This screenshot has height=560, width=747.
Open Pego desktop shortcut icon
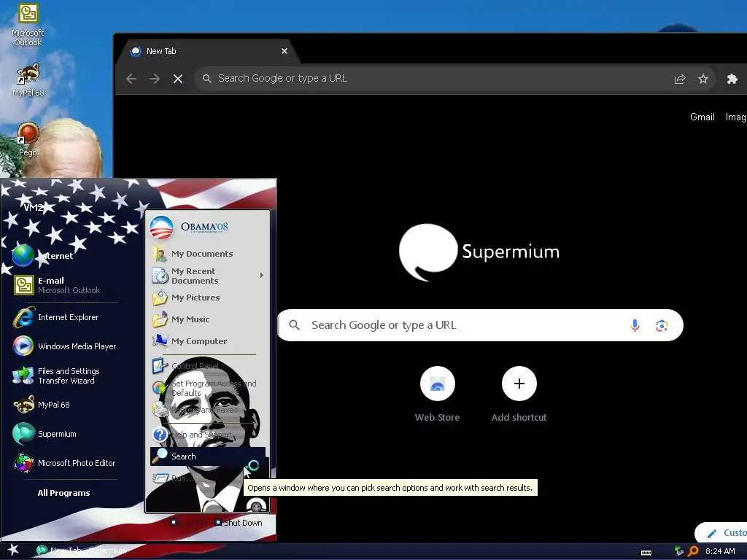click(28, 139)
